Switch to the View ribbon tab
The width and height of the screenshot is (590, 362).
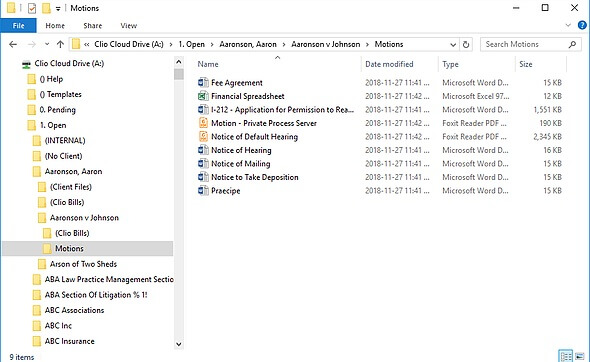(x=129, y=26)
